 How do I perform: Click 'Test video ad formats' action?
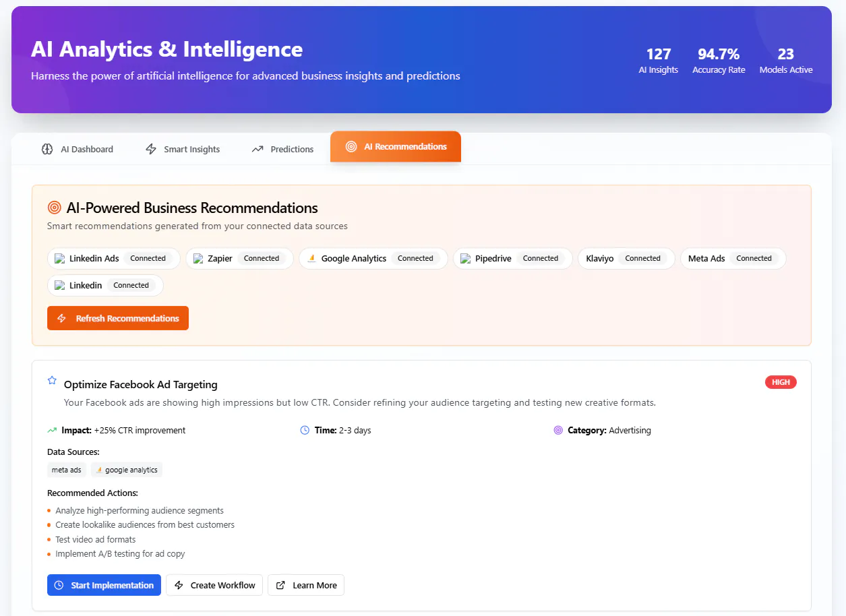(x=96, y=540)
